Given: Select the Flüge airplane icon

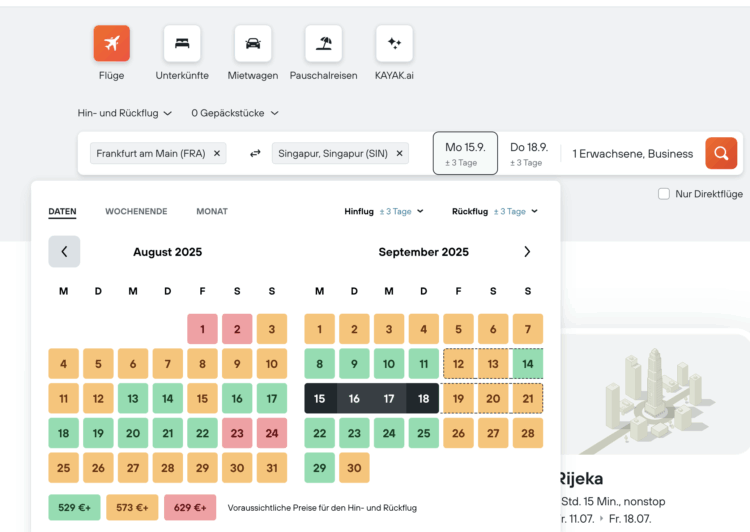Looking at the screenshot, I should coord(112,44).
